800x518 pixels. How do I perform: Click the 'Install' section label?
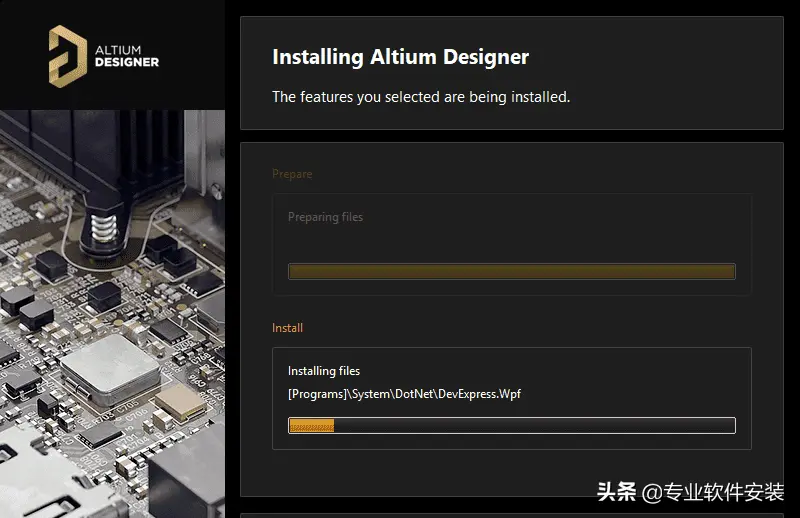(x=287, y=328)
